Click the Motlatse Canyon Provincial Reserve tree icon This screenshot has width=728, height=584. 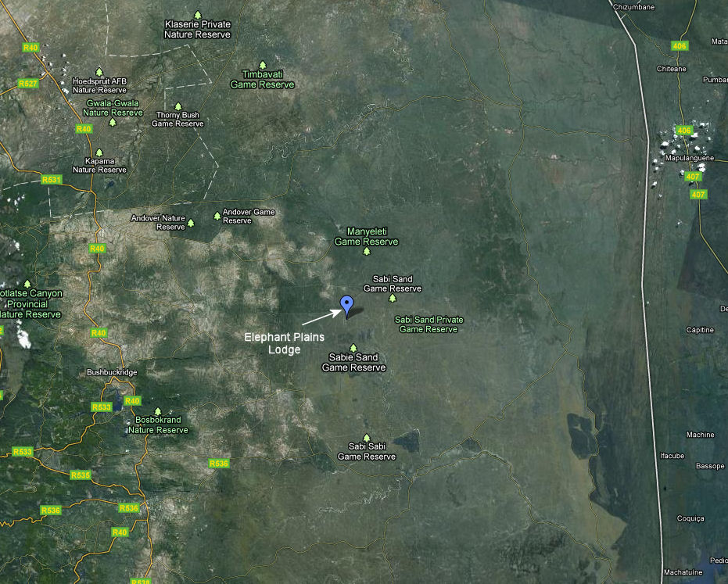27,284
